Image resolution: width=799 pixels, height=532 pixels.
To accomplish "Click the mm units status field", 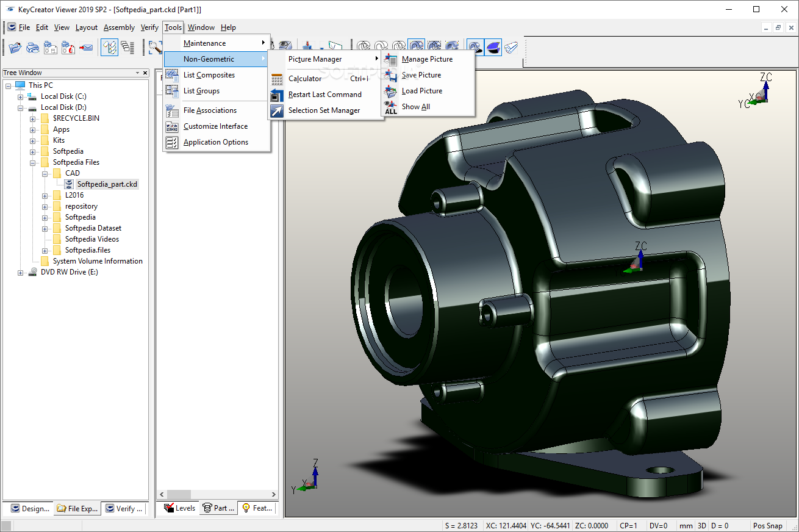I will click(686, 525).
